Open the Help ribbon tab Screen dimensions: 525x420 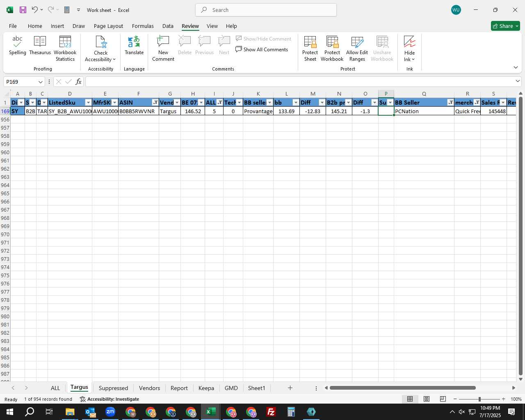pos(231,26)
